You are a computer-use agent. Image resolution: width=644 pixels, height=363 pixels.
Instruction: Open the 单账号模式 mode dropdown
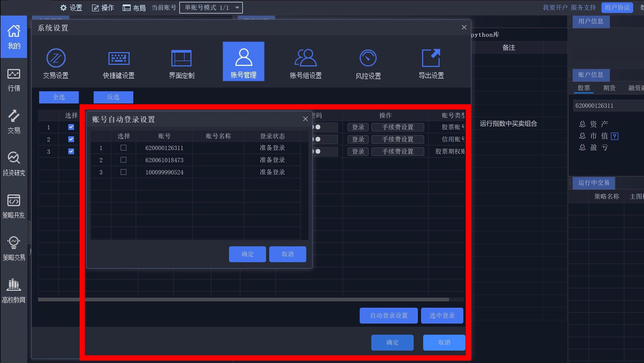211,7
